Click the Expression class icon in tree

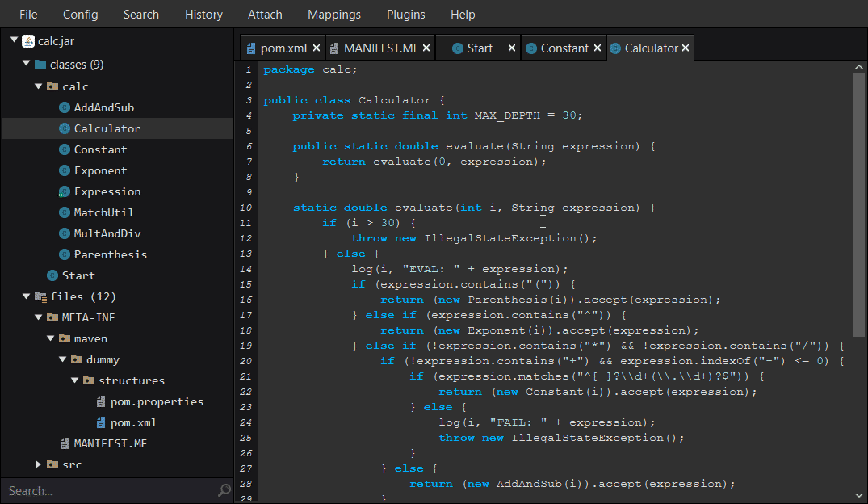[x=65, y=191]
